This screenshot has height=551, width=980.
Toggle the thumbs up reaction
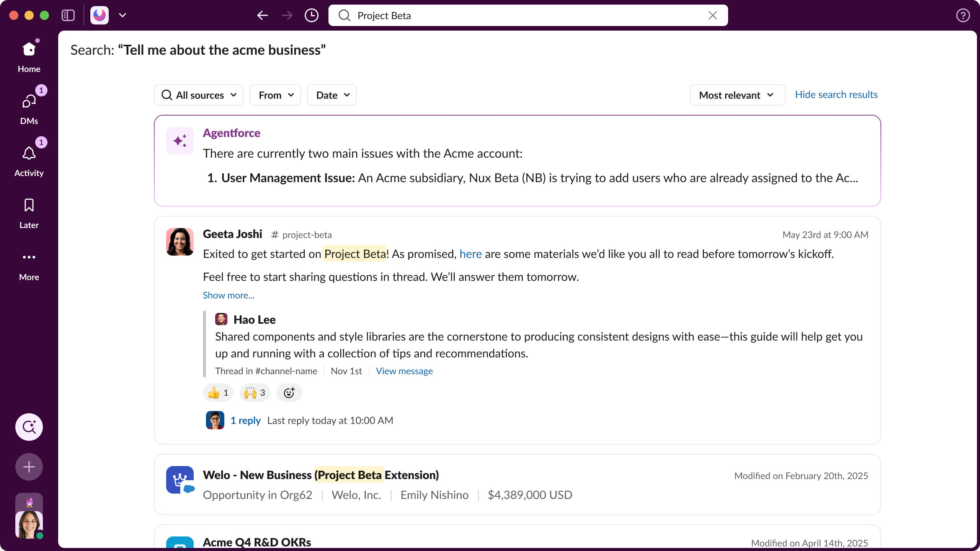tap(218, 393)
